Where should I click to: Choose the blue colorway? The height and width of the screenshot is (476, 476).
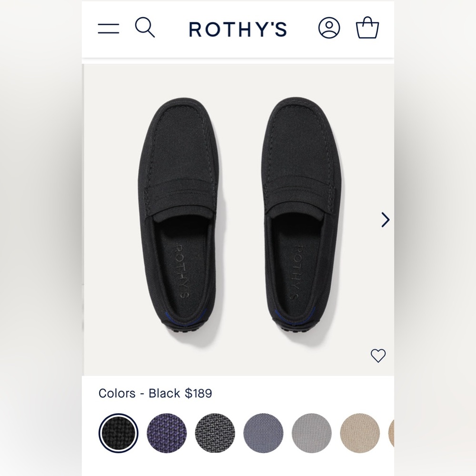(x=262, y=432)
